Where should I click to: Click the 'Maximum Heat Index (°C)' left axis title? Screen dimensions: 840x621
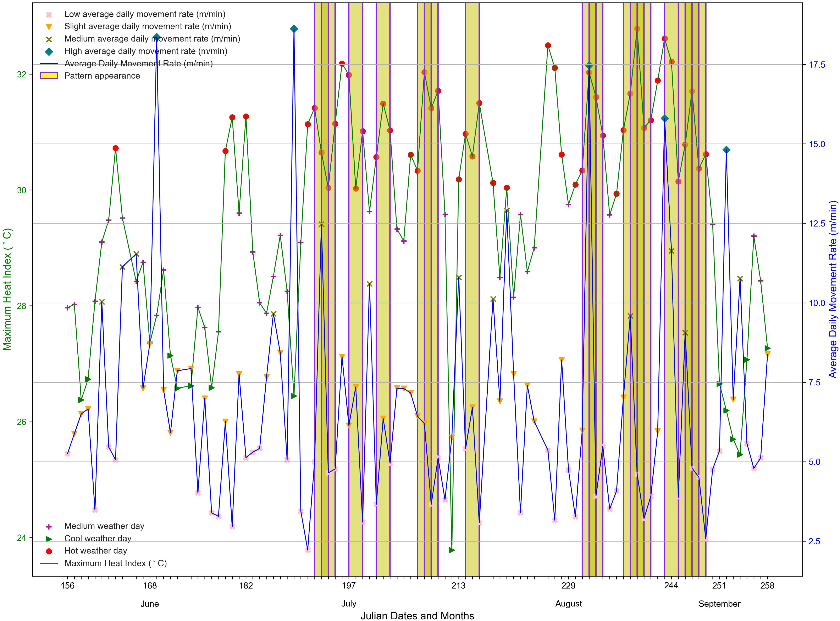click(7, 289)
